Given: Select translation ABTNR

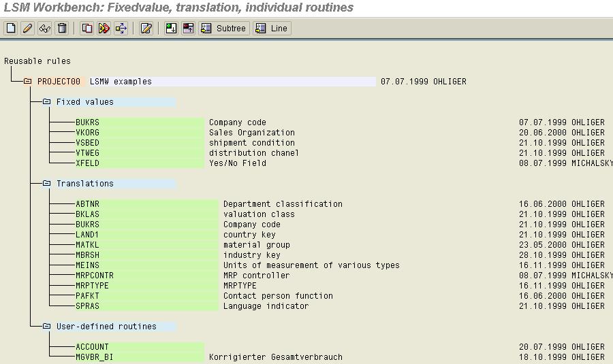Looking at the screenshot, I should (x=146, y=204).
